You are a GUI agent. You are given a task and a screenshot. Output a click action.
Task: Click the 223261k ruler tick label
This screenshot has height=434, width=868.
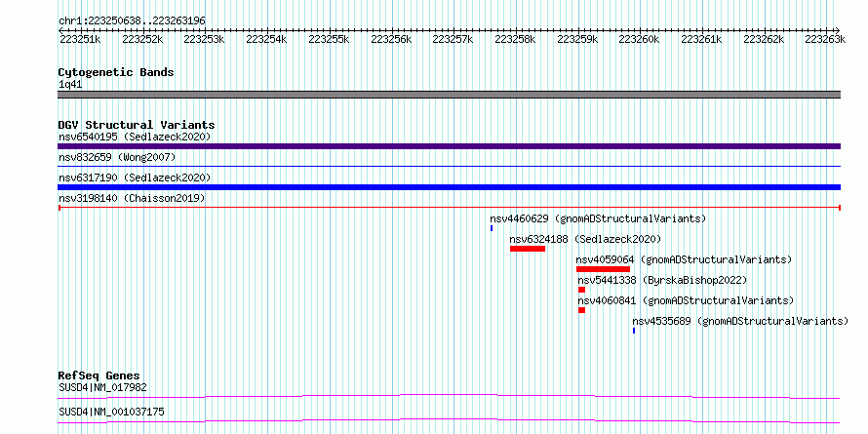701,39
